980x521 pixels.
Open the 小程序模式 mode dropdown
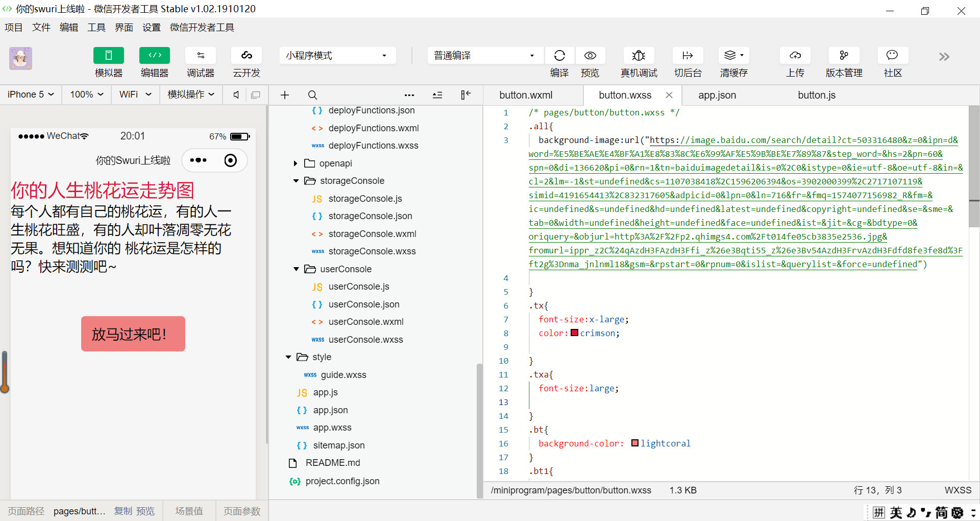[337, 56]
